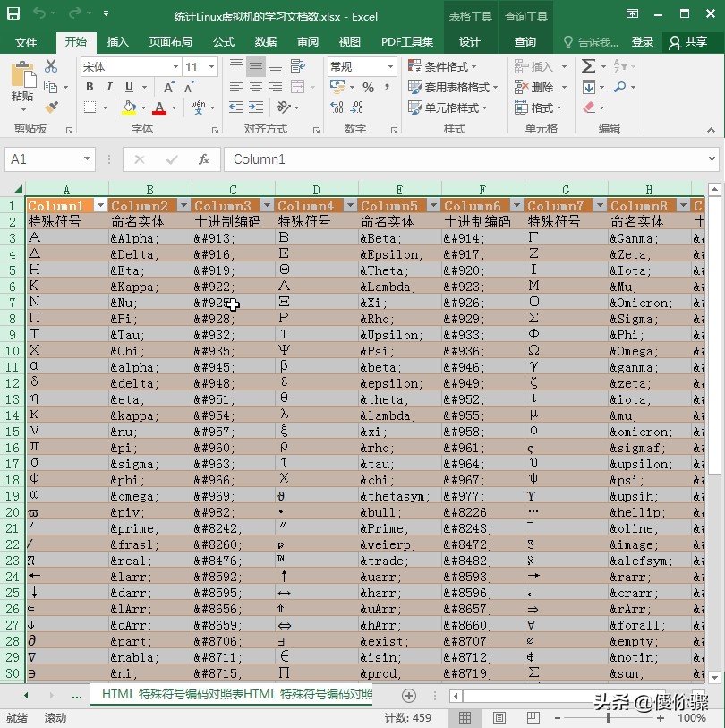The width and height of the screenshot is (725, 728).
Task: Open the number format 常规 dropdown
Action: 391,67
